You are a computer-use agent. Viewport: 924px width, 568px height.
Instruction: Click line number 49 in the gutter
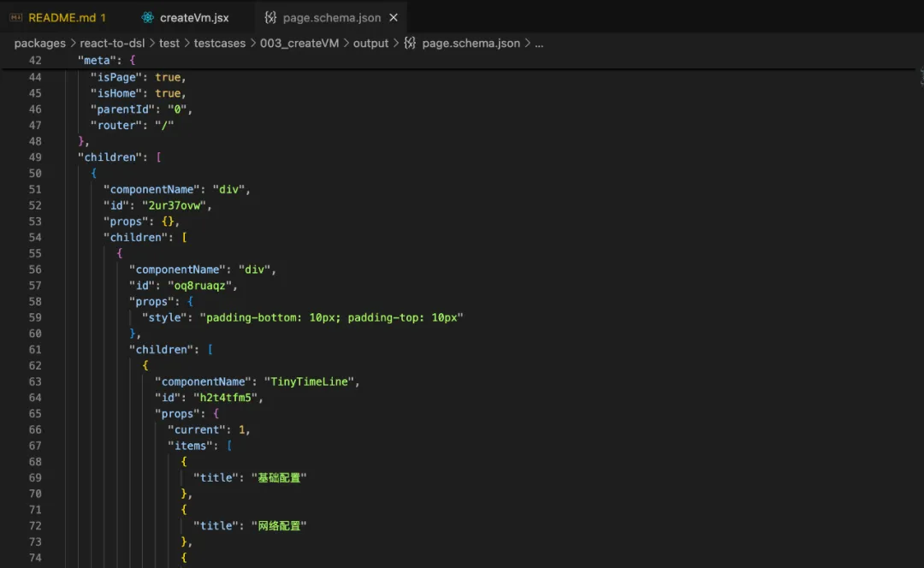pyautogui.click(x=34, y=157)
